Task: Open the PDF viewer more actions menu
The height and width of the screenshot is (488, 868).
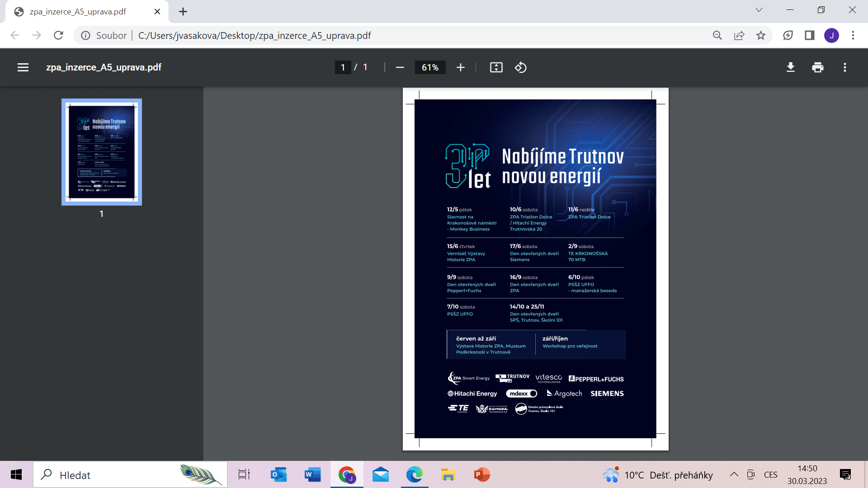Action: tap(845, 67)
